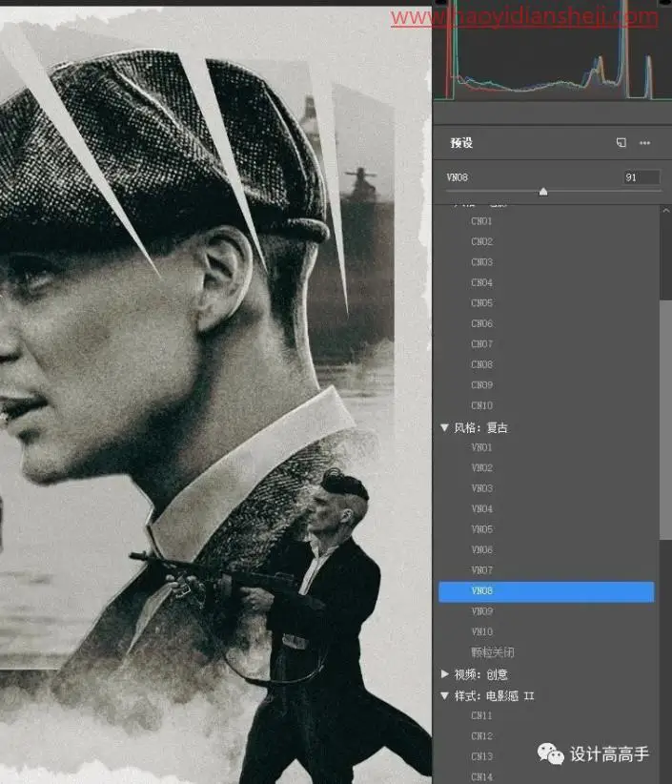The height and width of the screenshot is (784, 672).
Task: Apply the CN09 preset
Action: pyautogui.click(x=481, y=385)
